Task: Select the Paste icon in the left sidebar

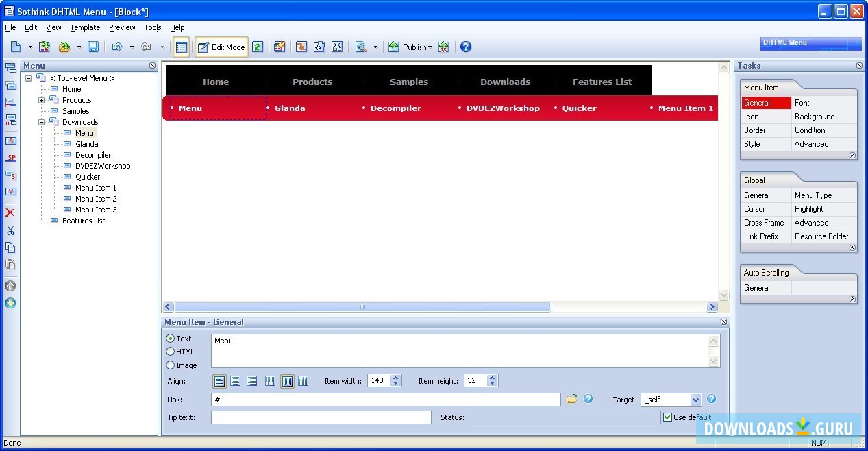Action: [x=10, y=265]
